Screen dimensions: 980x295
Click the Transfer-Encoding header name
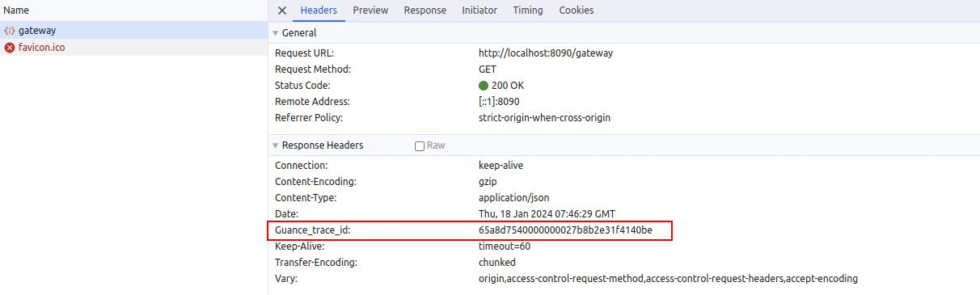pyautogui.click(x=315, y=263)
